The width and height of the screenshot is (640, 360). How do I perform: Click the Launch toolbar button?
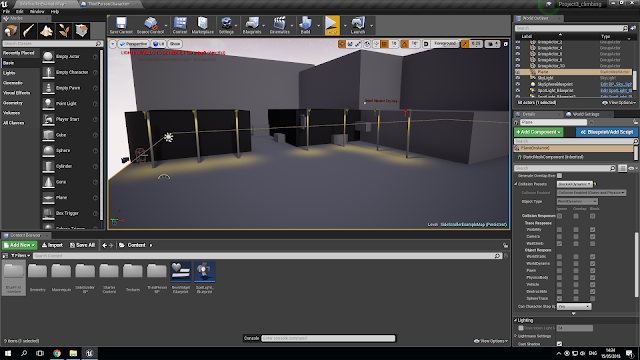coord(358,25)
